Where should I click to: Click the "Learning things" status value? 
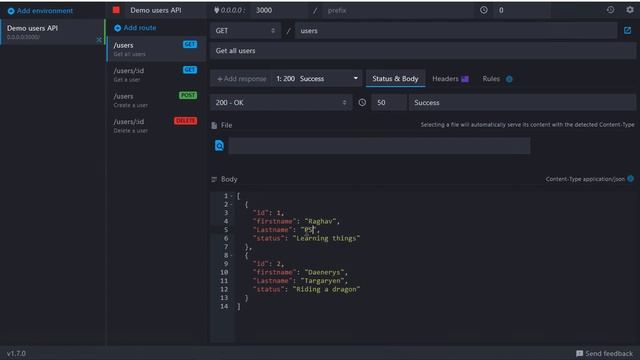326,238
